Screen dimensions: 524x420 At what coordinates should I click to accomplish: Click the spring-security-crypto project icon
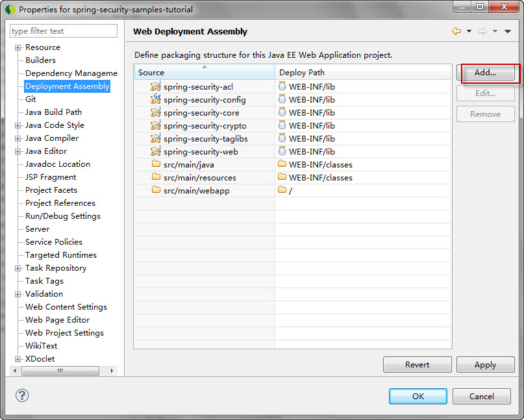click(156, 125)
